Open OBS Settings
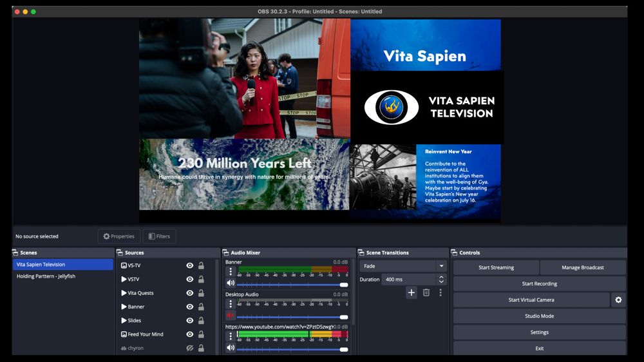This screenshot has width=644, height=362. click(x=540, y=332)
